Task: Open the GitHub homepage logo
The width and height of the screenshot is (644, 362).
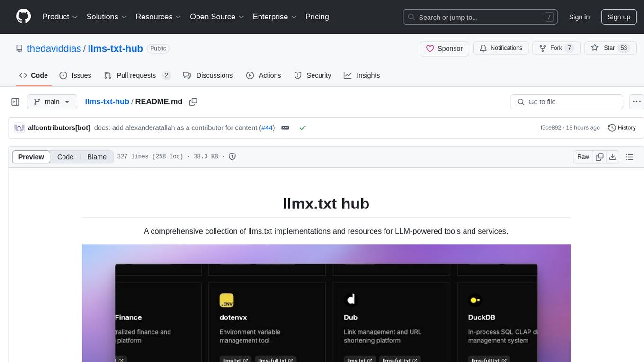Action: click(23, 17)
